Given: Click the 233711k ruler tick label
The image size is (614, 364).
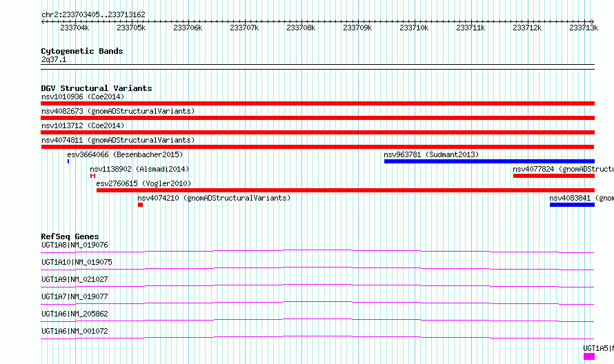Looking at the screenshot, I should (471, 28).
